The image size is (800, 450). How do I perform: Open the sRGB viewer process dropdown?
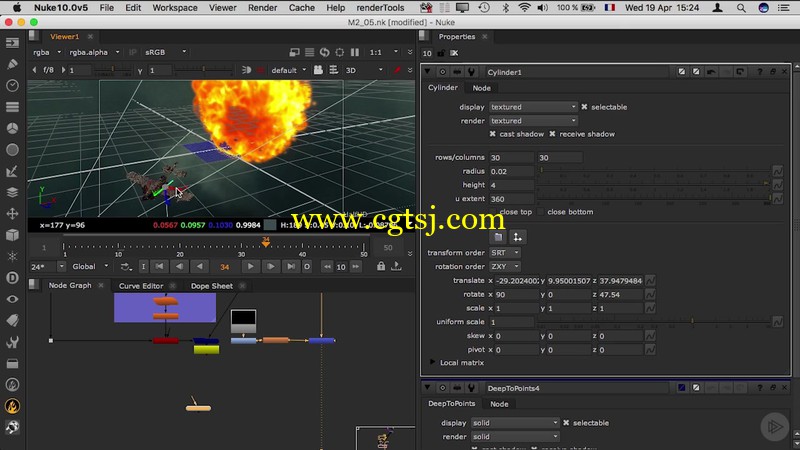coord(165,52)
